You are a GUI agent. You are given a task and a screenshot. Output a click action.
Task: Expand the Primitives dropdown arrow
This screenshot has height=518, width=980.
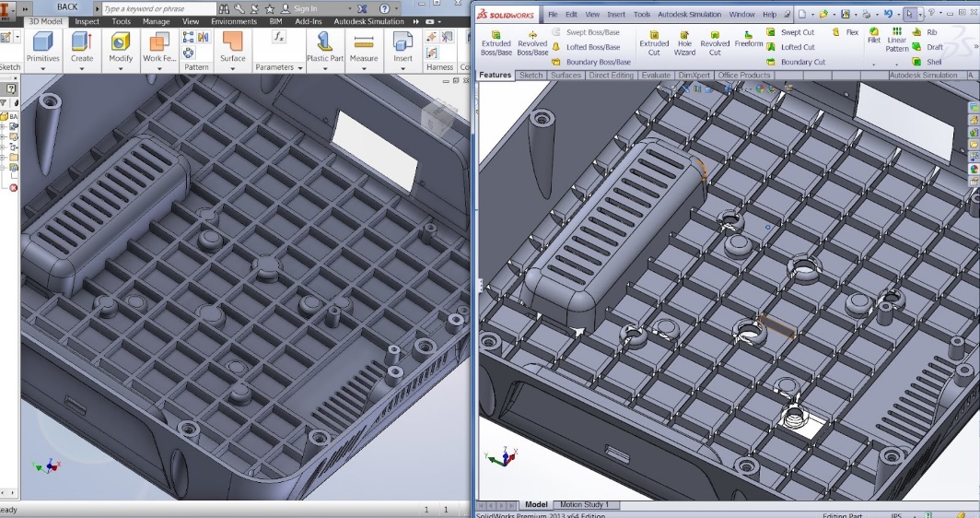click(x=42, y=68)
